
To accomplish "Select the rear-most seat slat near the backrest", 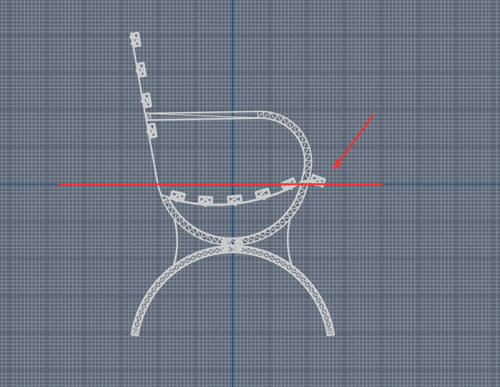I will [x=178, y=196].
